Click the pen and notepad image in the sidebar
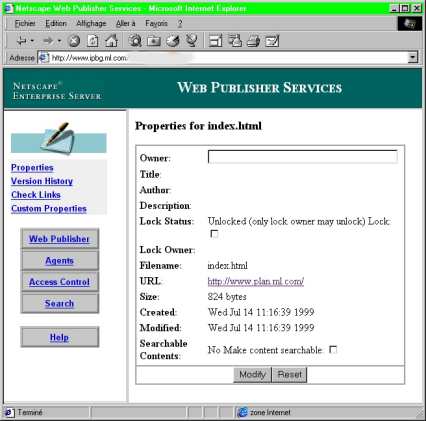Image resolution: width=426 pixels, height=421 pixels. click(59, 138)
